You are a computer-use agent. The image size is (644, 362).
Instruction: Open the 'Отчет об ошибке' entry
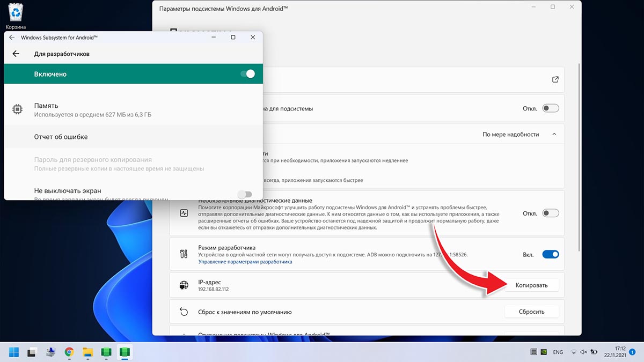click(x=133, y=137)
